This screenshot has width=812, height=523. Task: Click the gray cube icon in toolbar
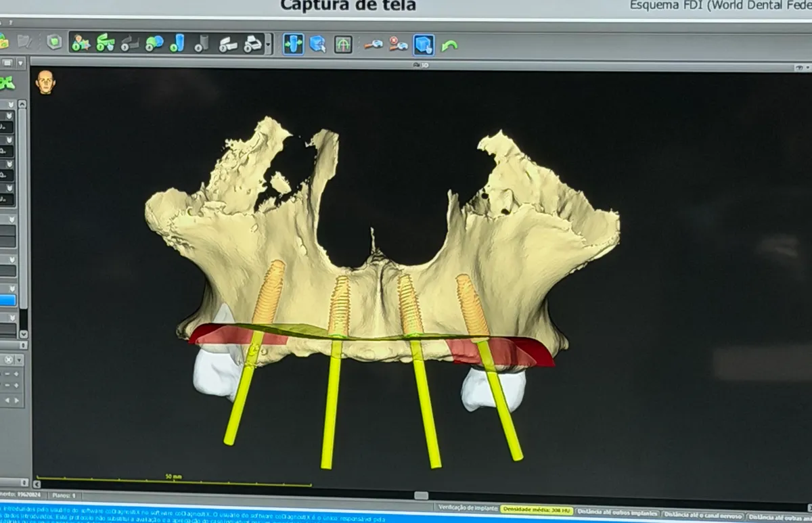pos(53,42)
